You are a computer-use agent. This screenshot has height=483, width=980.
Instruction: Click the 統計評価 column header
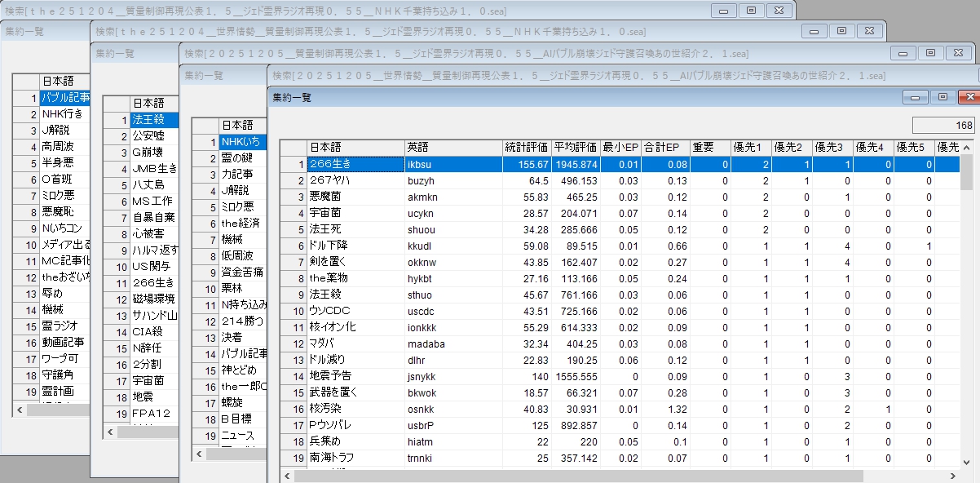click(526, 148)
